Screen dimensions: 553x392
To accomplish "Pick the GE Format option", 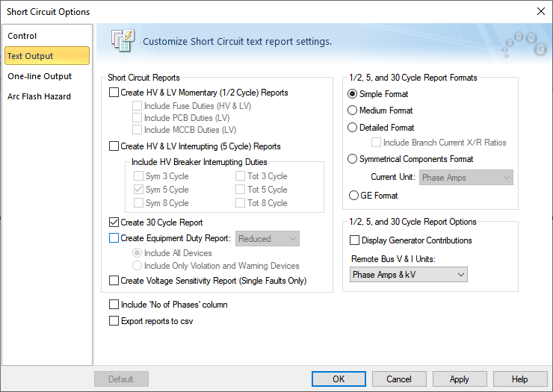I will 353,196.
